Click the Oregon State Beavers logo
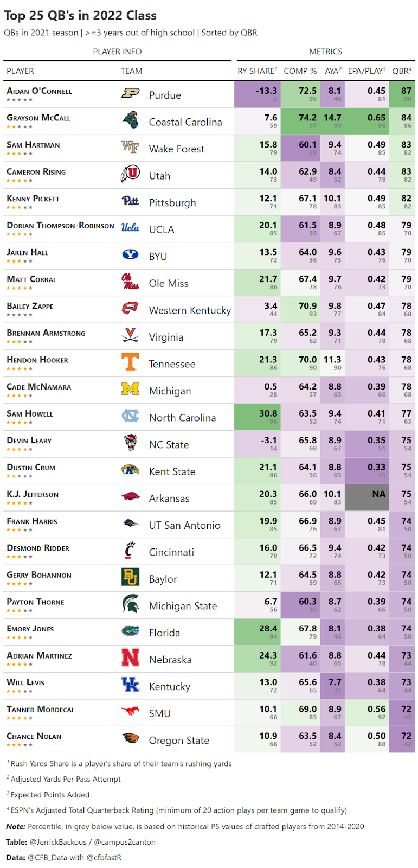The height and width of the screenshot is (868, 418). pos(130,738)
